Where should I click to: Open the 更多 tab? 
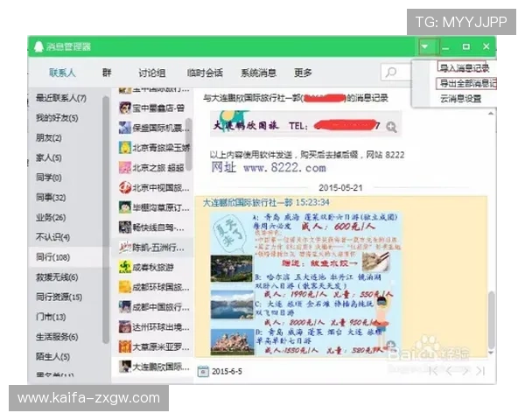[303, 73]
